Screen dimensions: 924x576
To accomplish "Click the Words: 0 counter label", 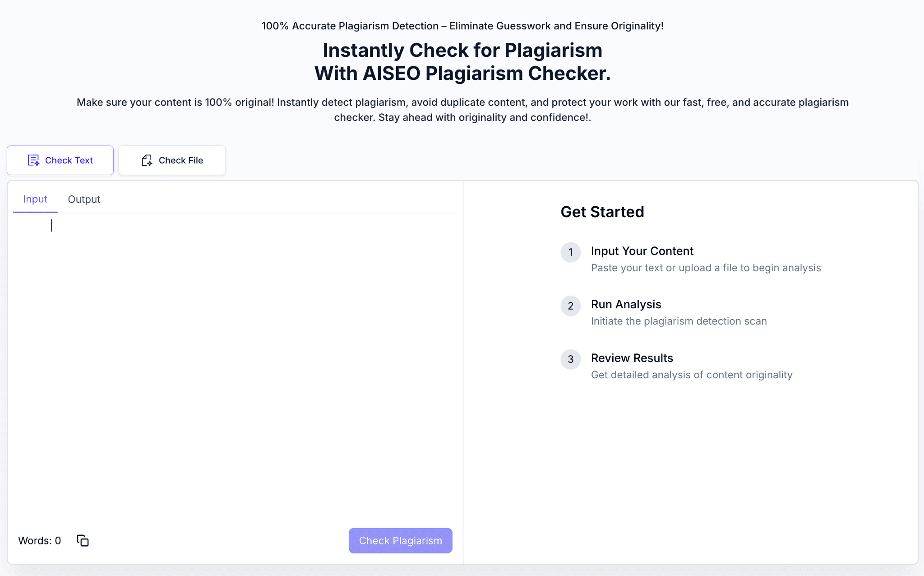I will [40, 540].
